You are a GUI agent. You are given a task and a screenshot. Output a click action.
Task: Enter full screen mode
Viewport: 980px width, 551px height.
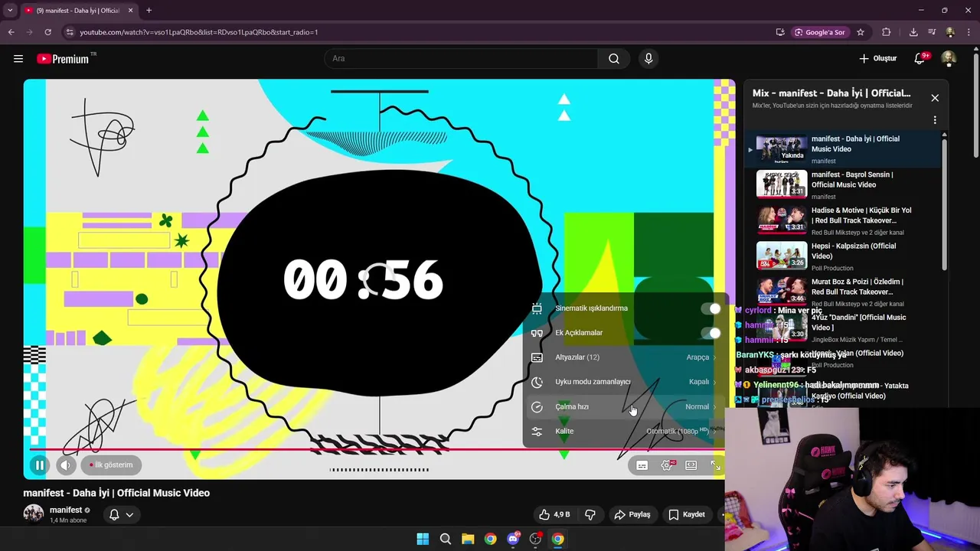(x=715, y=465)
